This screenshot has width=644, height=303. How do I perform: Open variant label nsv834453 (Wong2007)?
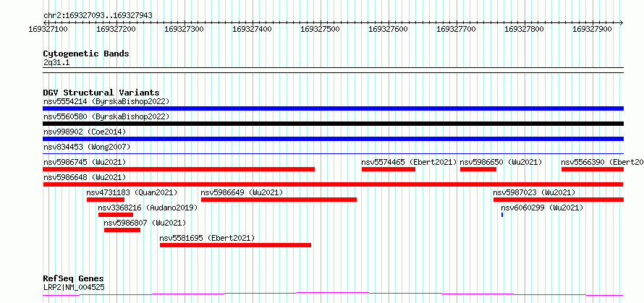(87, 147)
